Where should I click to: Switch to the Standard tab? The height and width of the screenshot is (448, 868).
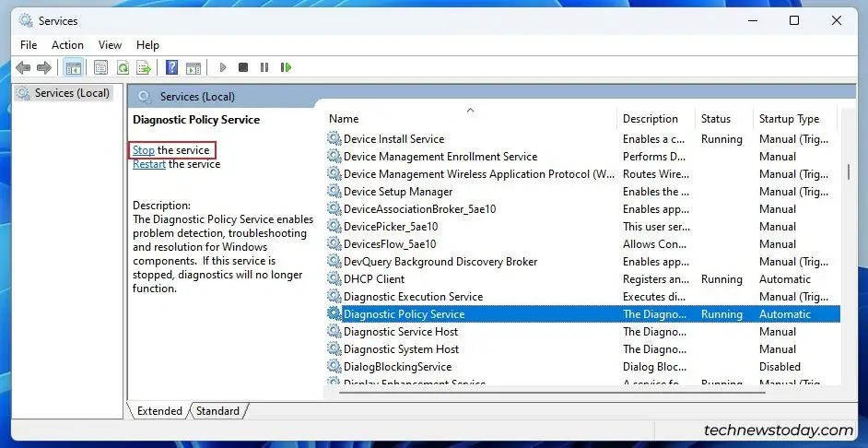(217, 411)
